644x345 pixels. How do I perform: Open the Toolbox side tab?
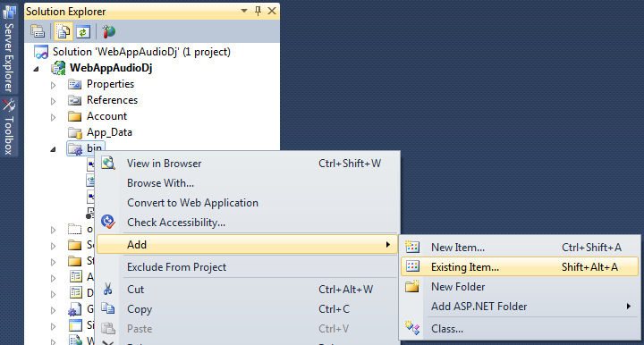click(x=9, y=127)
